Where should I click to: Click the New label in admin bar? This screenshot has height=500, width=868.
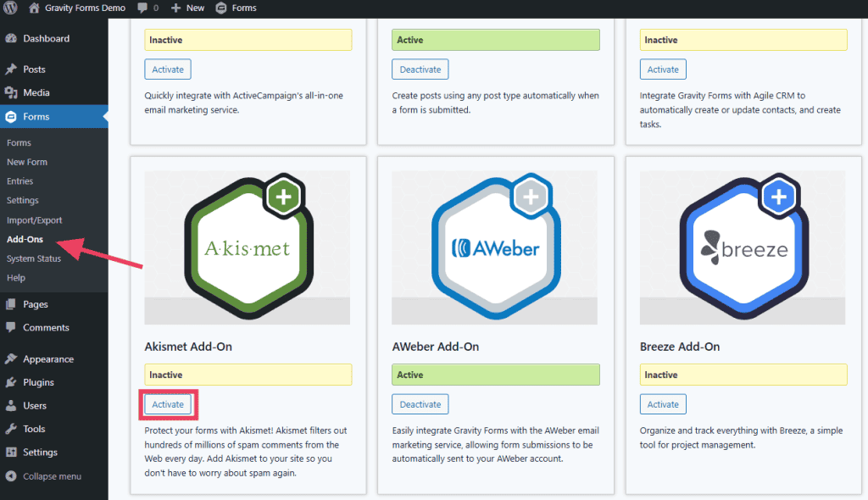[x=195, y=8]
